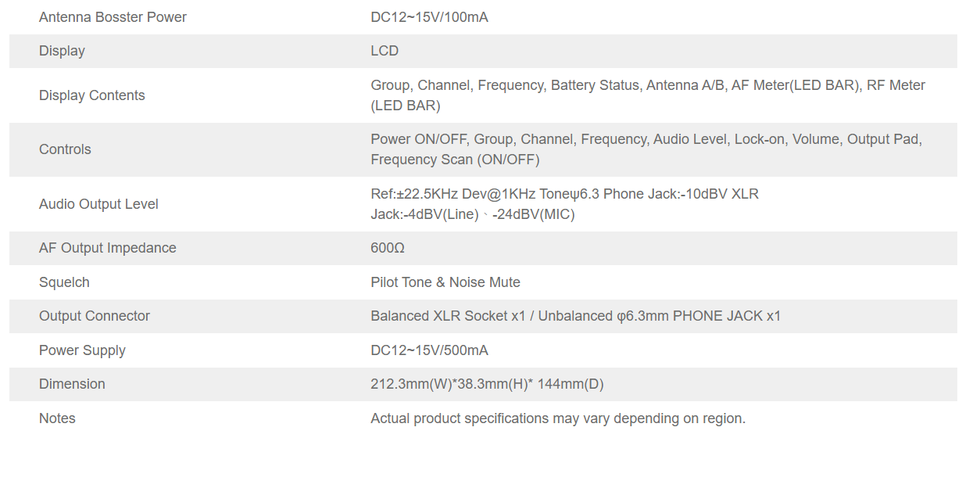Select the Display row label
This screenshot has height=481, width=980.
coord(62,51)
